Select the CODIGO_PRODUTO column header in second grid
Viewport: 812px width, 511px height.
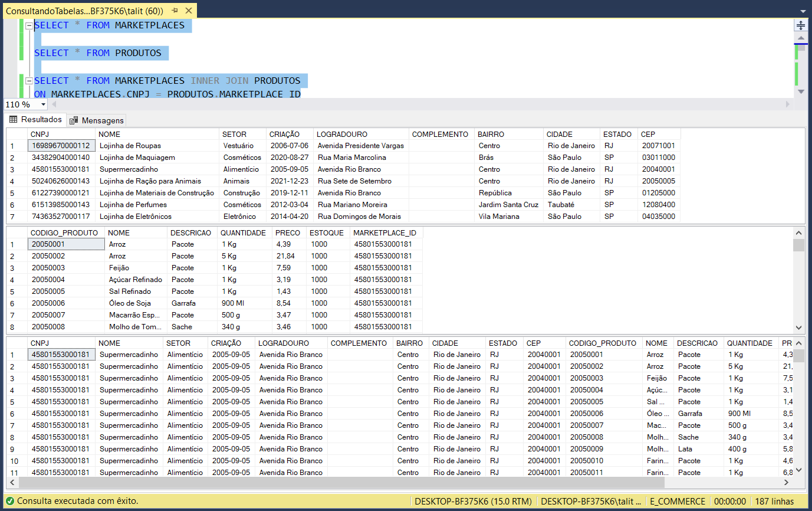pyautogui.click(x=66, y=232)
